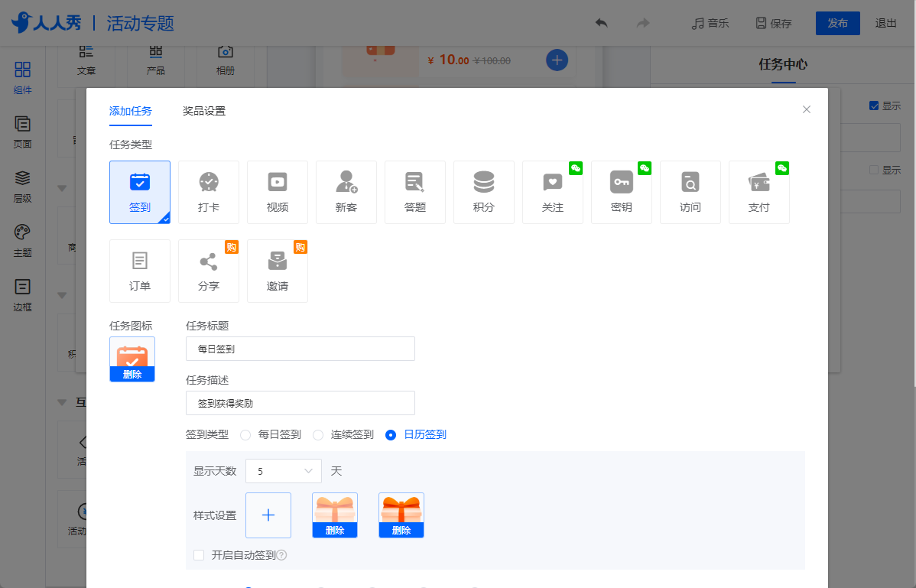
Task: Click the 发布 publish button
Action: 838,24
